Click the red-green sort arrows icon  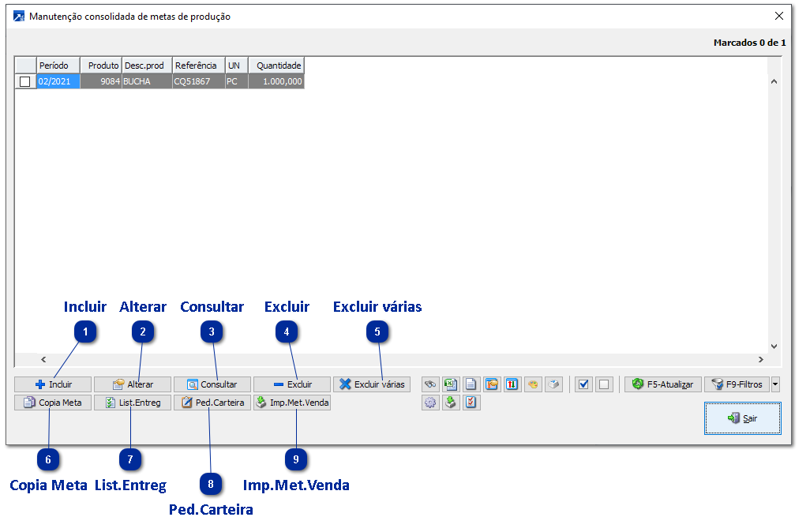click(x=512, y=384)
